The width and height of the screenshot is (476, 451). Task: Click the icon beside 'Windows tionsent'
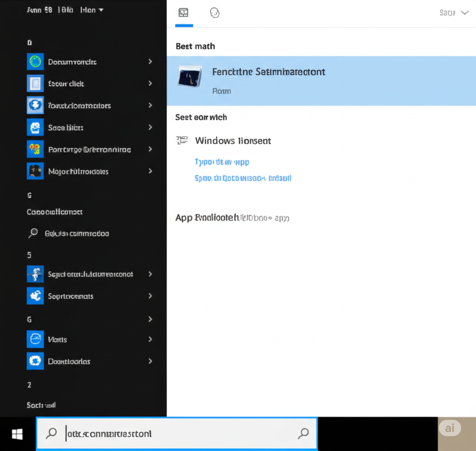pos(182,140)
